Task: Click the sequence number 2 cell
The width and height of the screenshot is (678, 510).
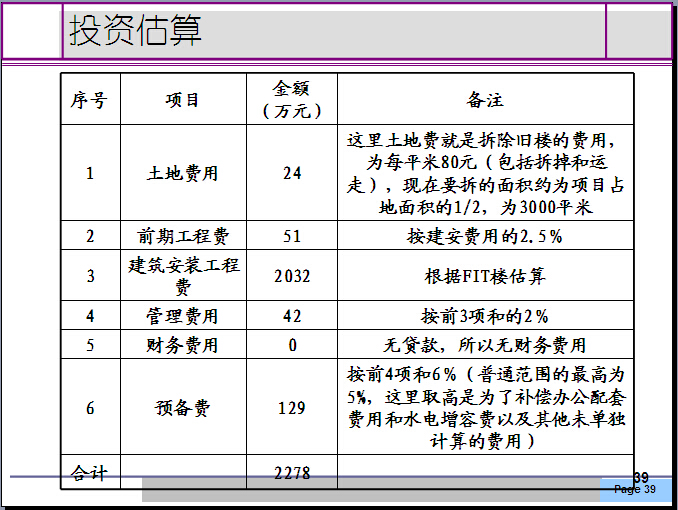Action: click(90, 236)
